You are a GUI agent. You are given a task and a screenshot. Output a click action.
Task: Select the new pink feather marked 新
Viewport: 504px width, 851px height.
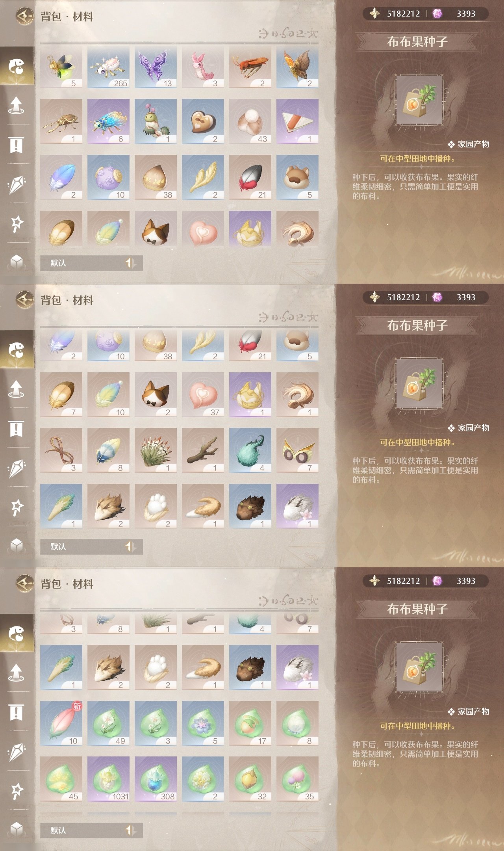61,723
